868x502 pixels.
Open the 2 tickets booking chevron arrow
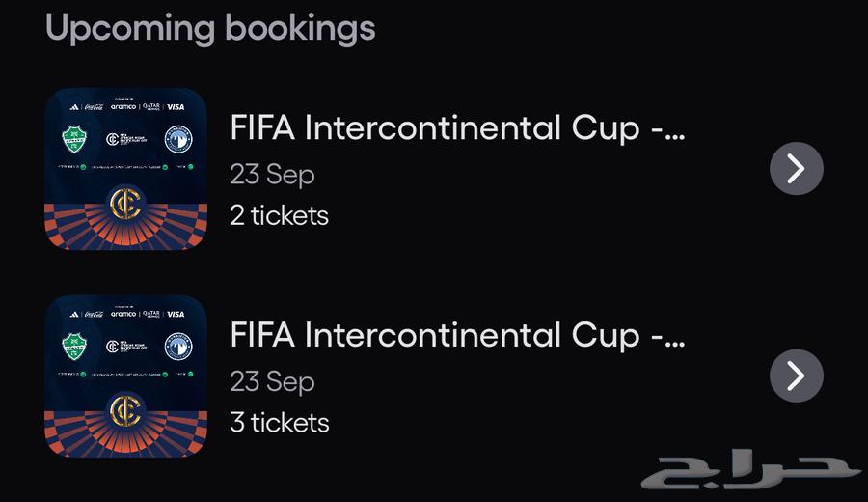pyautogui.click(x=796, y=169)
